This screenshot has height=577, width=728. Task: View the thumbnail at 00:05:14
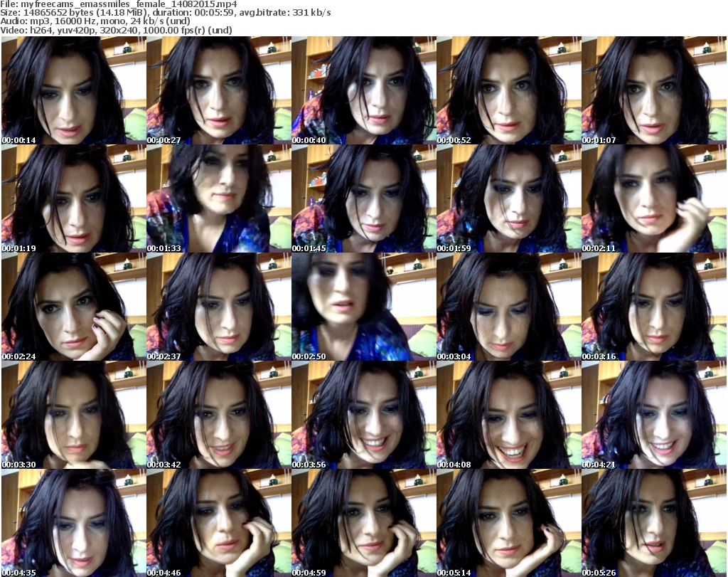tap(509, 523)
